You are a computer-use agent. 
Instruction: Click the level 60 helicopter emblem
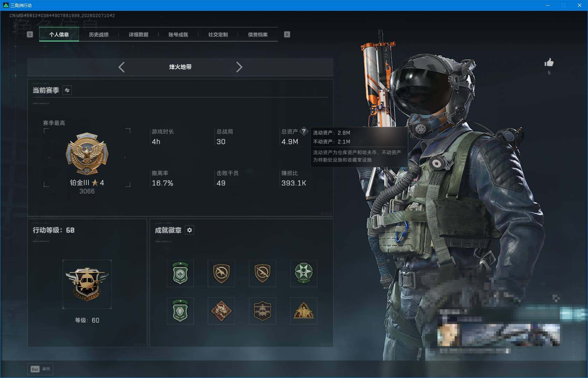[x=87, y=284]
